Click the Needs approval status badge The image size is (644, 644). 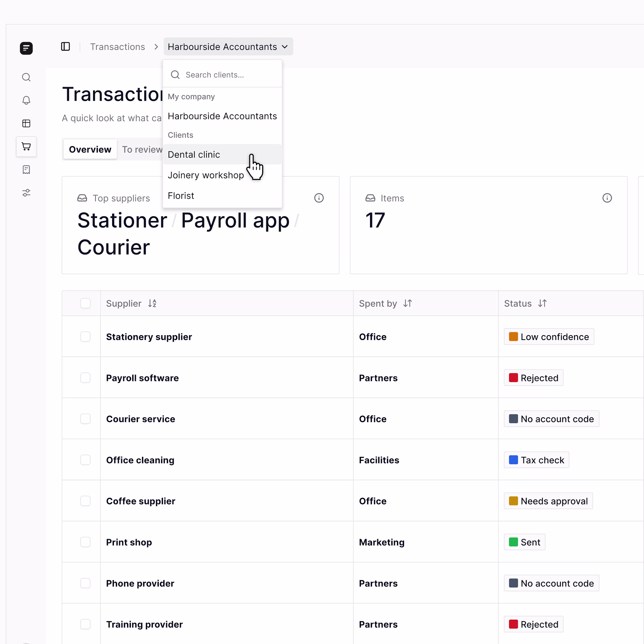[x=548, y=501]
